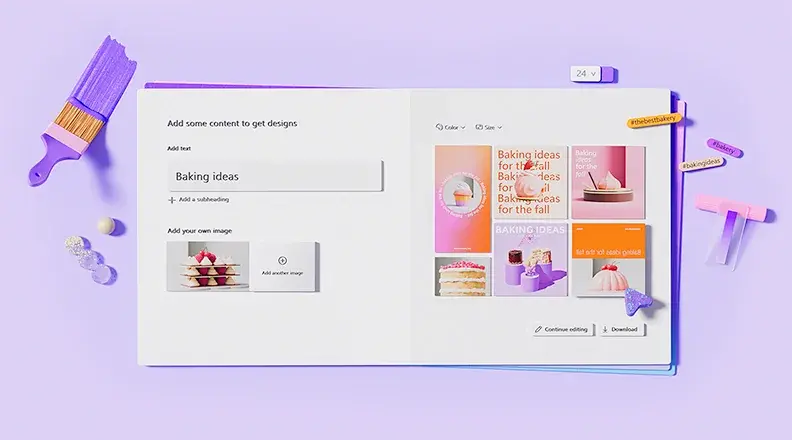Viewport: 792px width, 440px height.
Task: Click the plus icon beside Add a subheading
Action: pyautogui.click(x=172, y=200)
